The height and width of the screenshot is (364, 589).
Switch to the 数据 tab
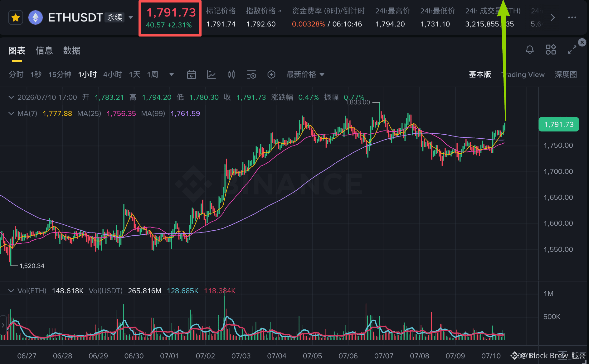(72, 50)
